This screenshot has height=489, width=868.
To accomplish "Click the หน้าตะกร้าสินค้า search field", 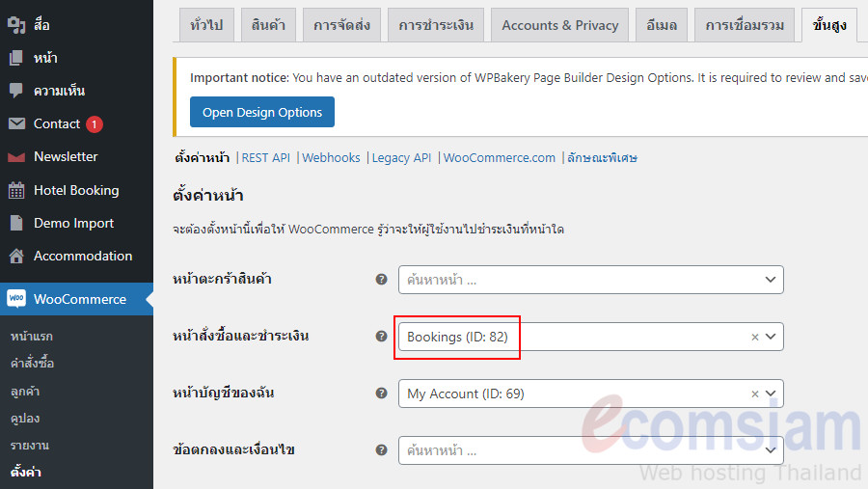I will click(x=590, y=280).
